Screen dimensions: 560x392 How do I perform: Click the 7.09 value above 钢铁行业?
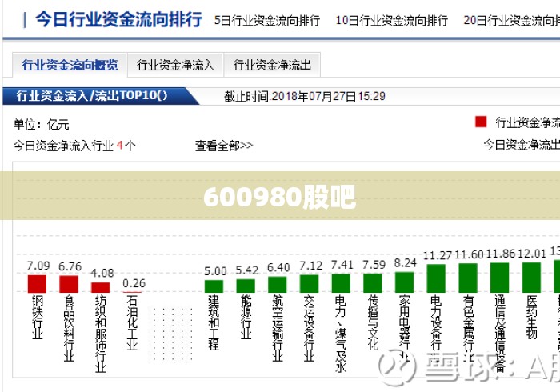[38, 266]
